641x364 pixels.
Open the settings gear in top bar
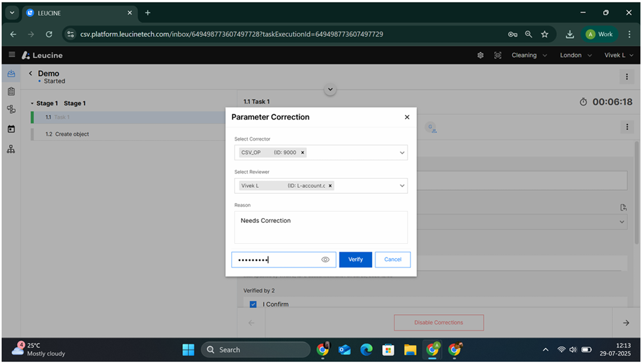[481, 55]
